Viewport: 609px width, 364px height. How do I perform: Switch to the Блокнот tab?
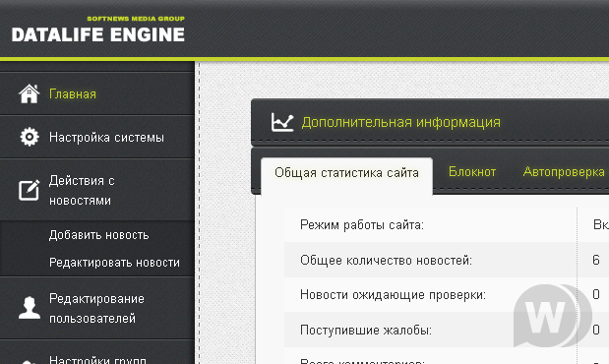point(472,172)
